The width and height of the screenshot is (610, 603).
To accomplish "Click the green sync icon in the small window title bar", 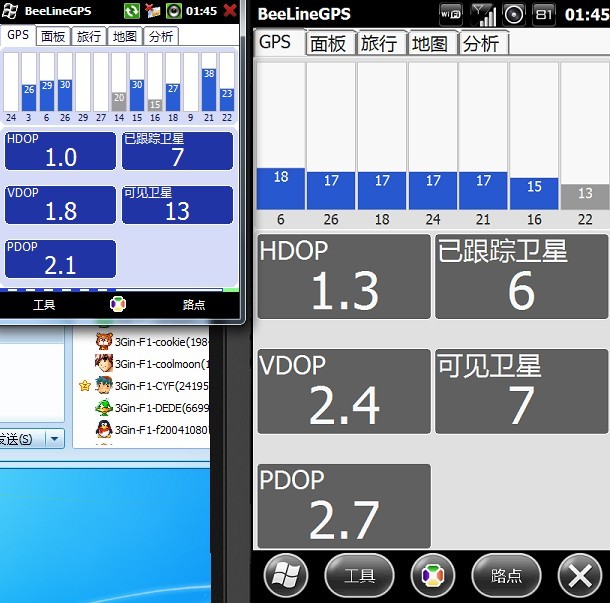I will pyautogui.click(x=131, y=11).
